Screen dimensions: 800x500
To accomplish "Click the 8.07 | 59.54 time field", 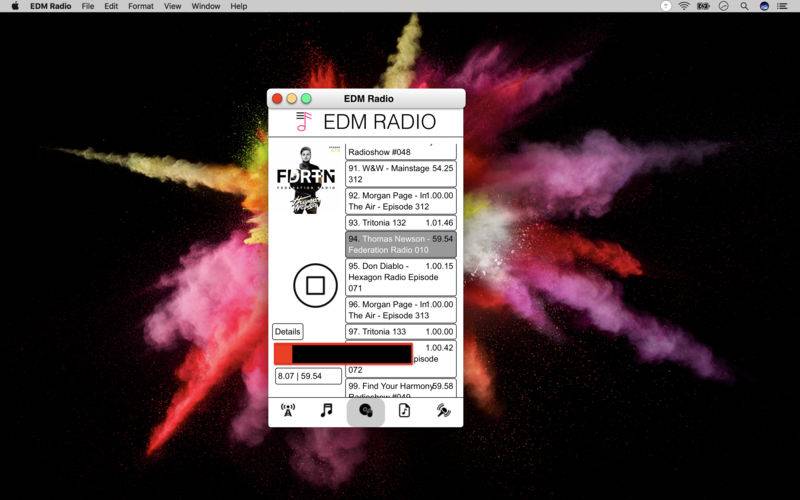I will point(308,376).
